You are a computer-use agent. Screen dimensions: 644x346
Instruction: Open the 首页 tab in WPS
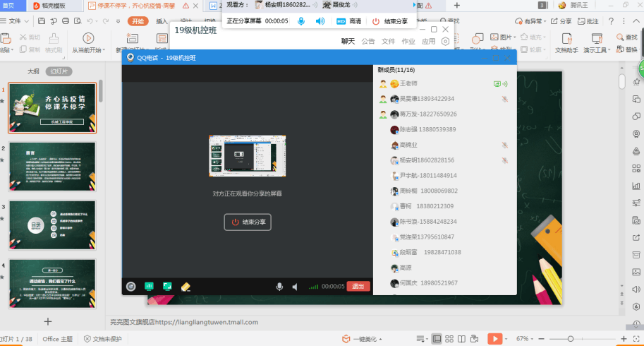[8, 6]
